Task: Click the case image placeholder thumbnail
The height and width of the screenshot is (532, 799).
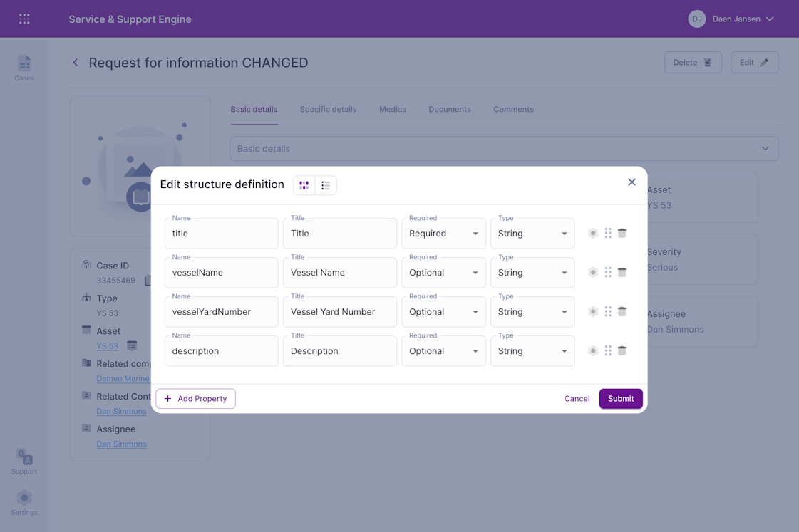Action: point(140,167)
